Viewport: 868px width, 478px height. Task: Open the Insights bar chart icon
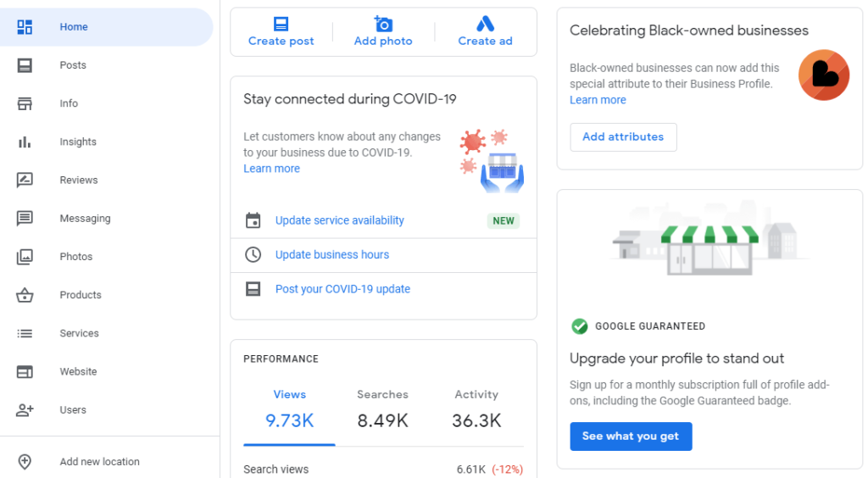pos(25,142)
